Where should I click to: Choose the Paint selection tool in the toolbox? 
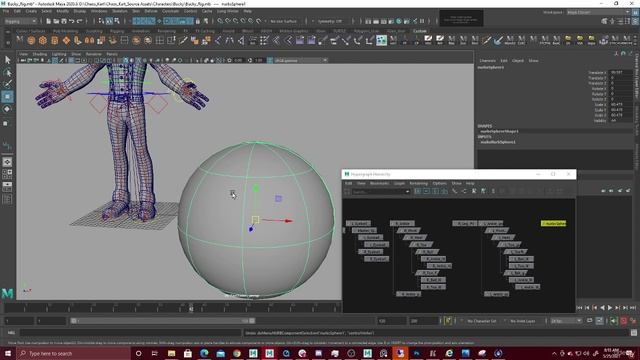7,84
